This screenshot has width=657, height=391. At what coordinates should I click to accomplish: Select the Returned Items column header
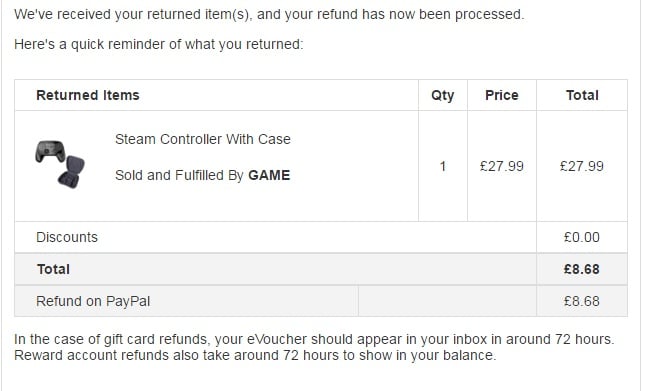tap(88, 95)
